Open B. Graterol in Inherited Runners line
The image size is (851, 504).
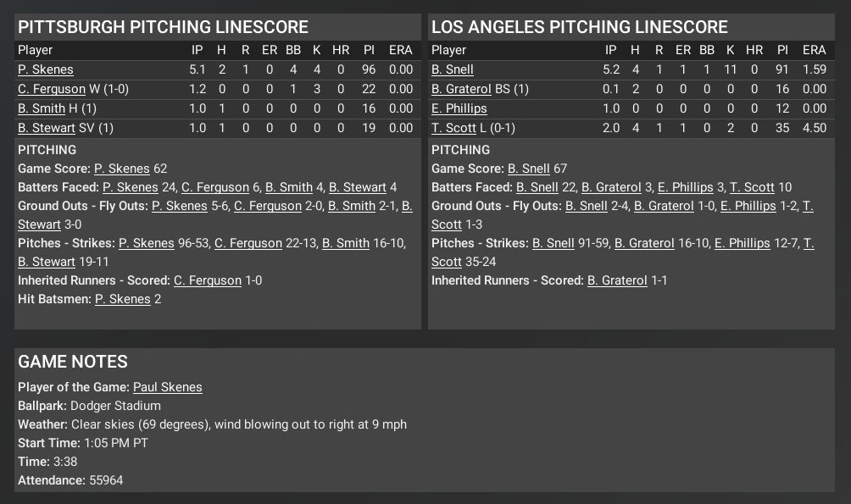(617, 280)
